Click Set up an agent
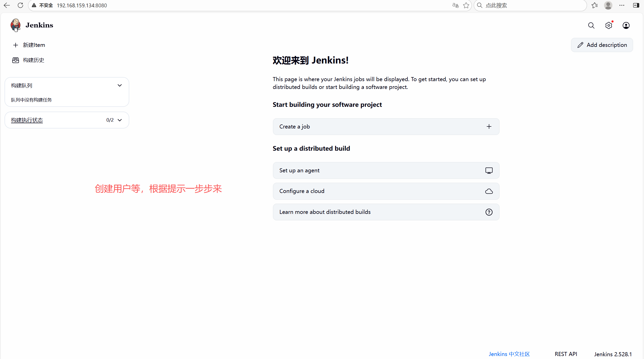This screenshot has width=644, height=359. [x=386, y=171]
